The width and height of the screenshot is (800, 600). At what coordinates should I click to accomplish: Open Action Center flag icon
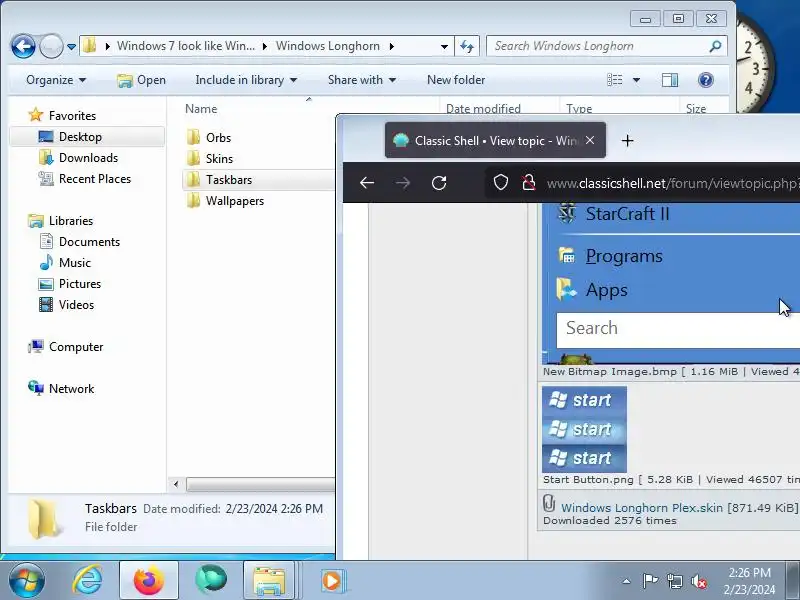(x=650, y=581)
